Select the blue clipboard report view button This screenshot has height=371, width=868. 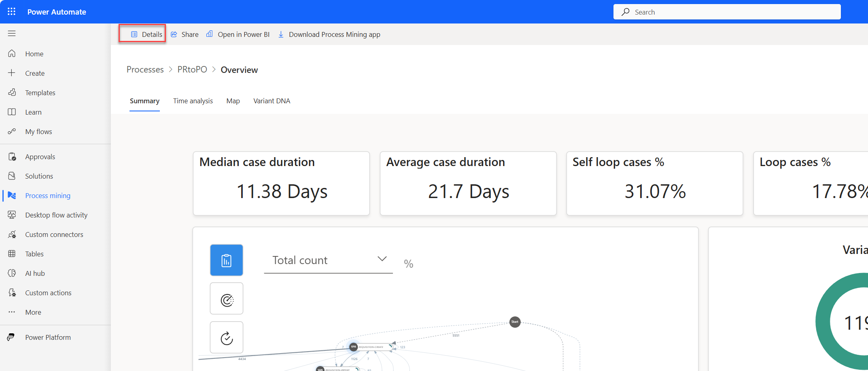(x=227, y=260)
